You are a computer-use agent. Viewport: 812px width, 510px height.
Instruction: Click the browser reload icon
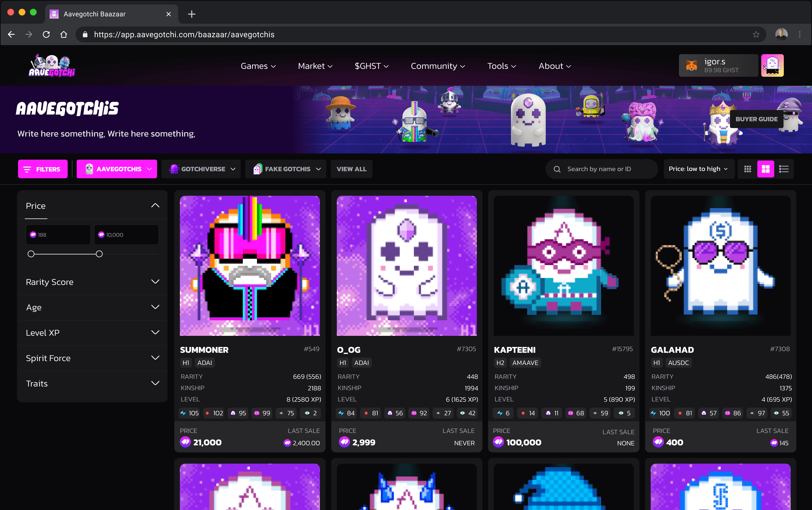pyautogui.click(x=46, y=34)
